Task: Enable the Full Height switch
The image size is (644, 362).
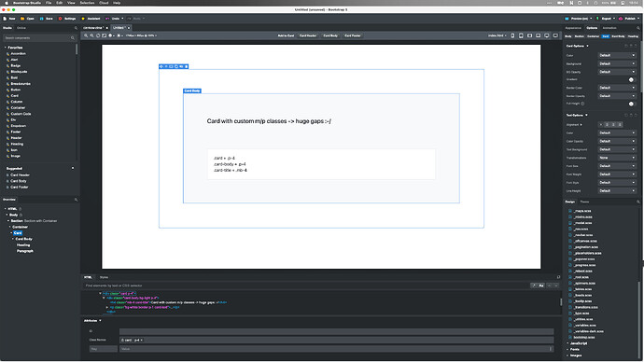Action: coord(631,104)
